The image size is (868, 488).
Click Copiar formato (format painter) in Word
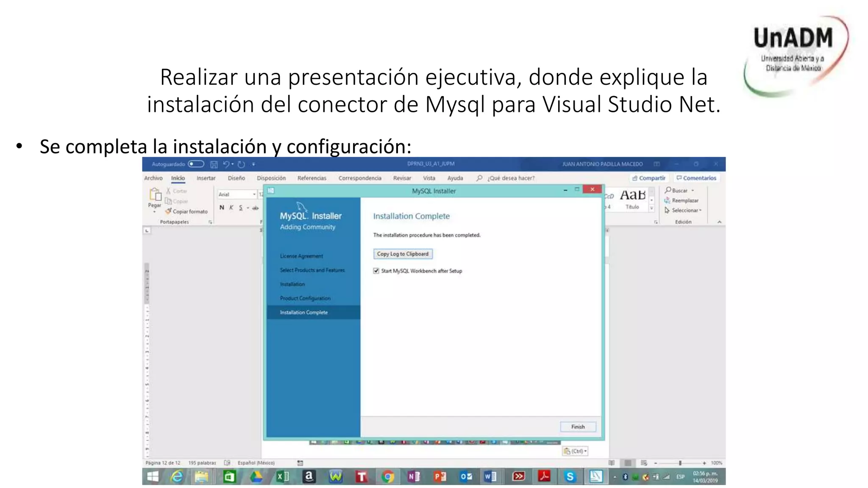point(186,211)
